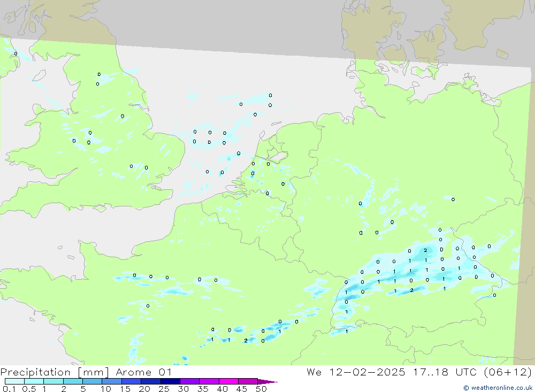The image size is (535, 392).
Task: Click the 35–40 mm purple swatch
Action: pos(209,381)
